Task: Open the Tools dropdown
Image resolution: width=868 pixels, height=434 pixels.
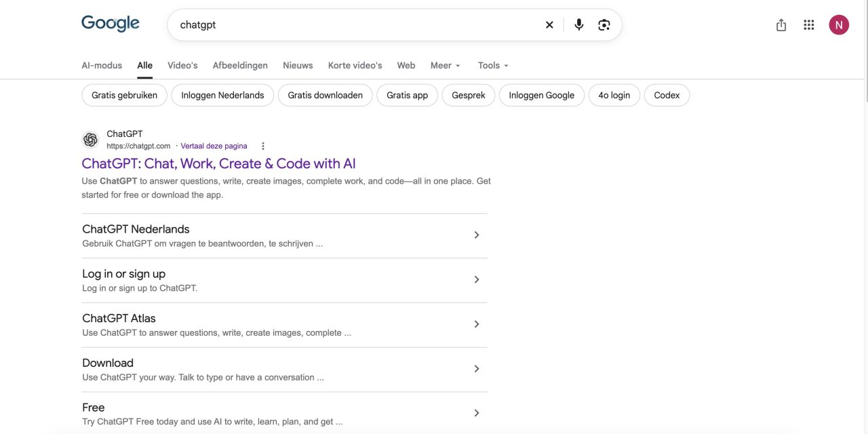Action: [x=493, y=65]
